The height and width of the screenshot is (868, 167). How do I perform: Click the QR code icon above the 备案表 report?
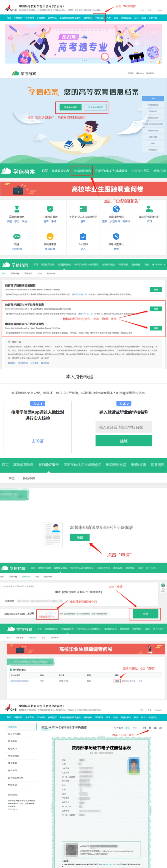160,728
